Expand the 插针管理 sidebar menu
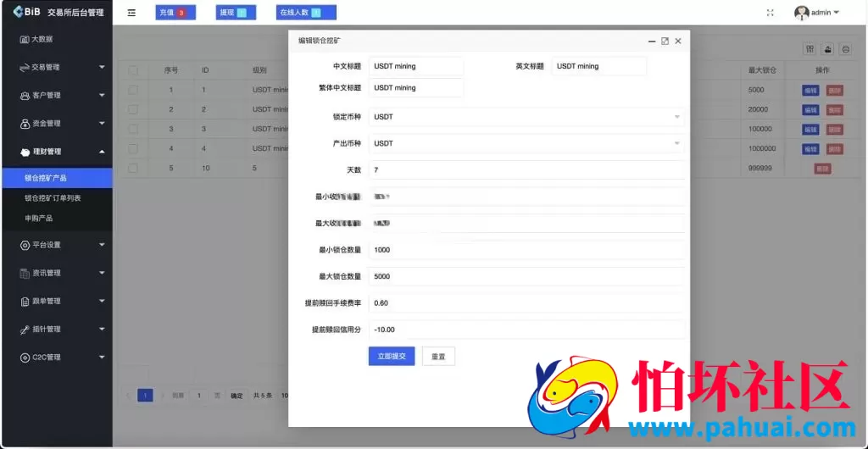Viewport: 868px width, 449px height. pos(102,329)
